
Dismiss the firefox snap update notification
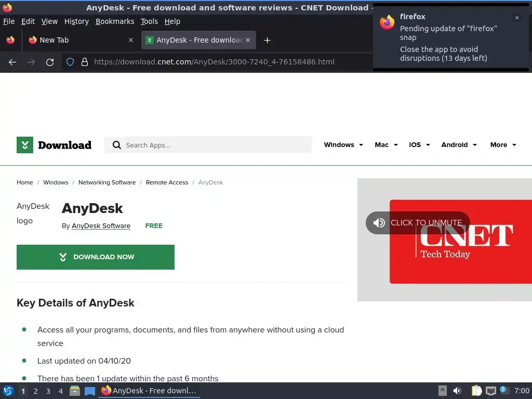[517, 18]
